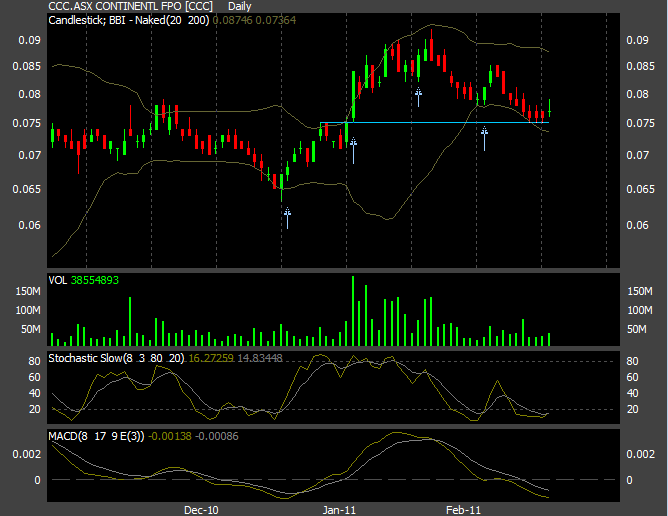Click the stochastic value 16.27259
Image resolution: width=668 pixels, height=516 pixels.
211,358
